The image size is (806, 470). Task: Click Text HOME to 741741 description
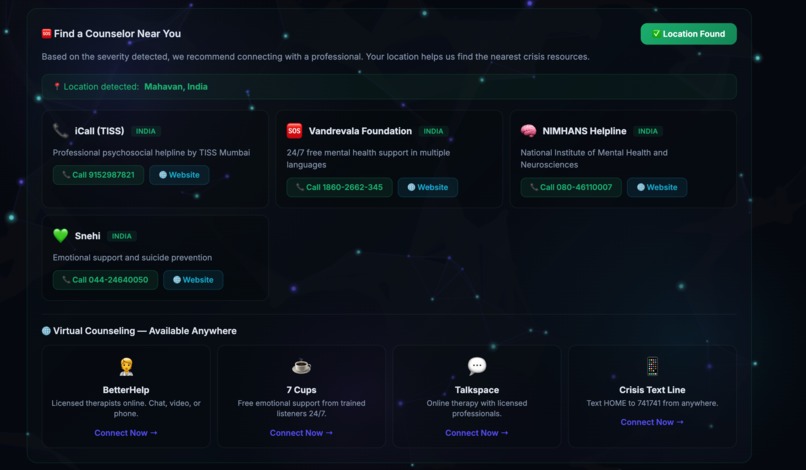click(x=652, y=403)
